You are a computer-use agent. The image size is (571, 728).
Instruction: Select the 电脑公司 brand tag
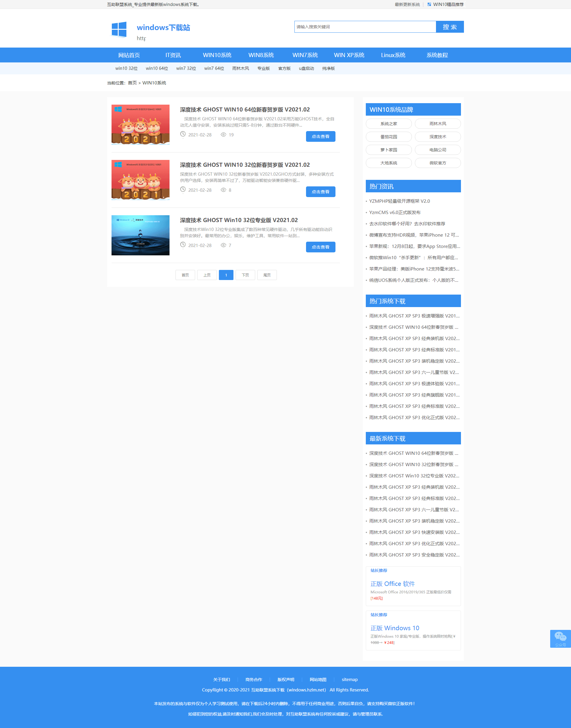[437, 150]
